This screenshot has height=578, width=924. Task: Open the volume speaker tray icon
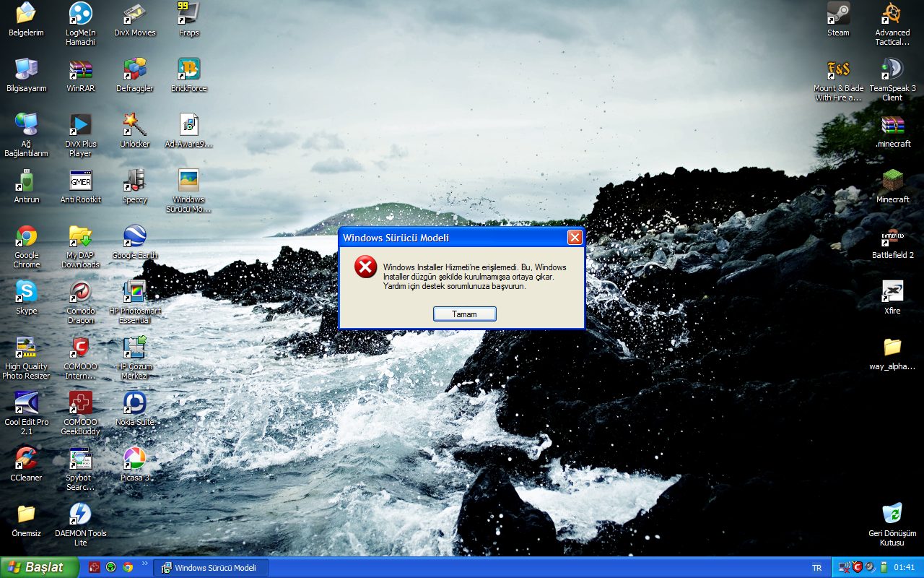[870, 567]
